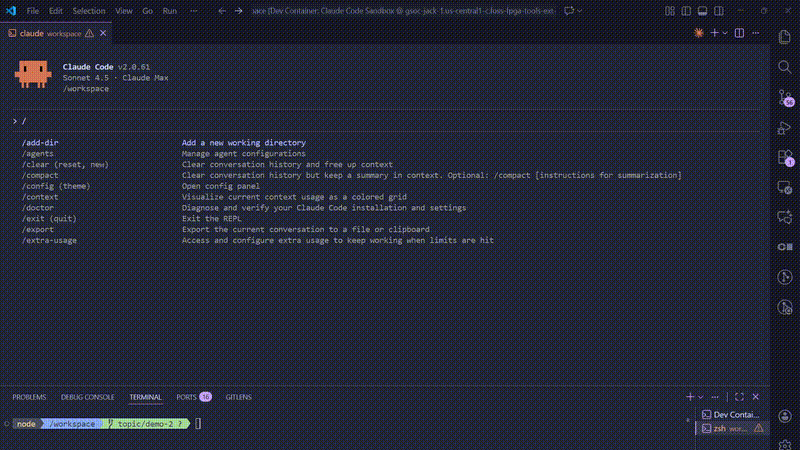Click the VS Code logo in title bar

point(11,11)
